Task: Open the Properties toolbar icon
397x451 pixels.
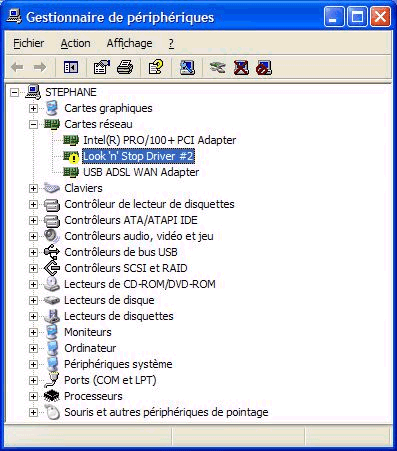Action: coord(102,68)
